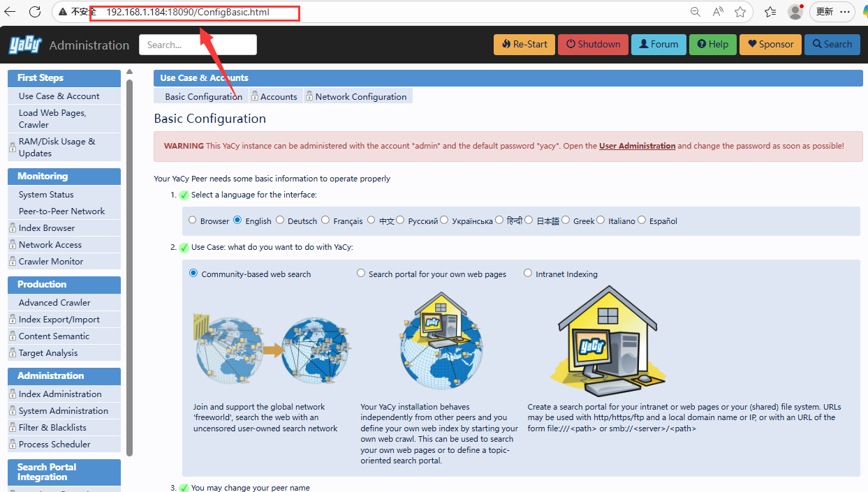Select Browser as the interface language
The image size is (868, 492).
click(x=193, y=221)
